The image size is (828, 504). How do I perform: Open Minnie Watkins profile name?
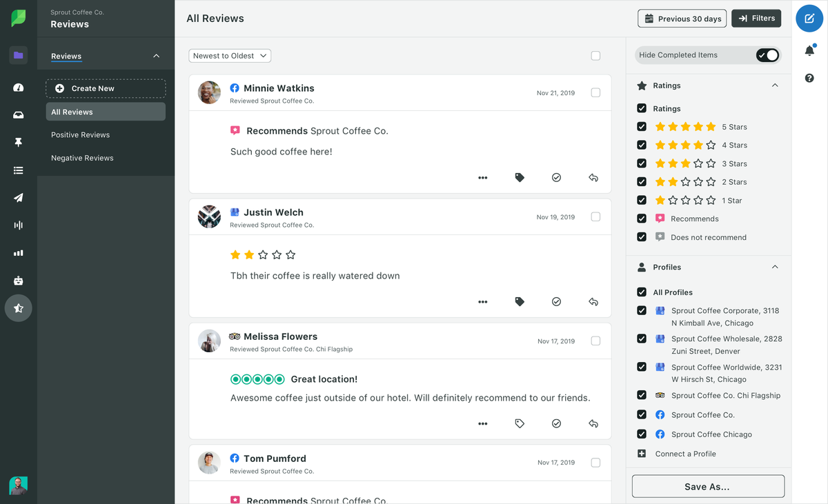click(279, 88)
